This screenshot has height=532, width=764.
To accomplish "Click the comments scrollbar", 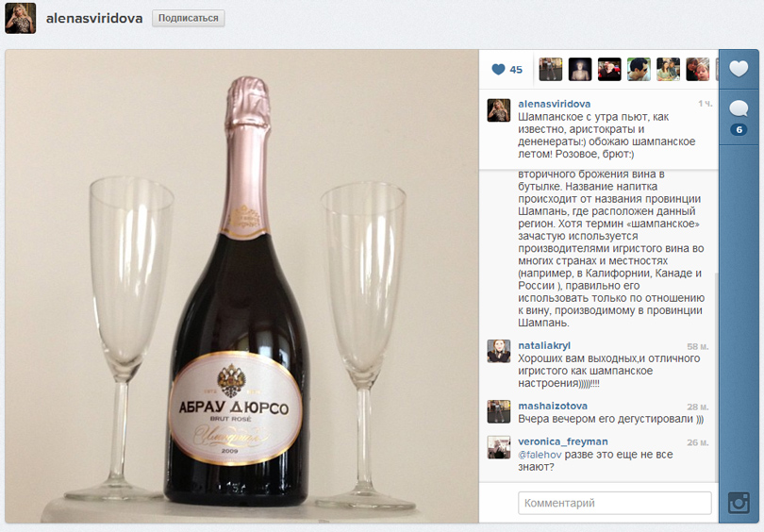I will pyautogui.click(x=716, y=377).
